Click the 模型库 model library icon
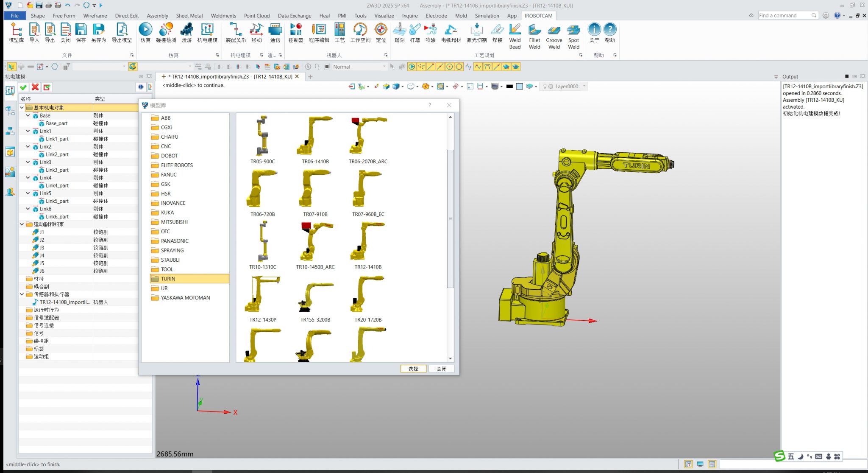Image resolution: width=868 pixels, height=473 pixels. [16, 34]
